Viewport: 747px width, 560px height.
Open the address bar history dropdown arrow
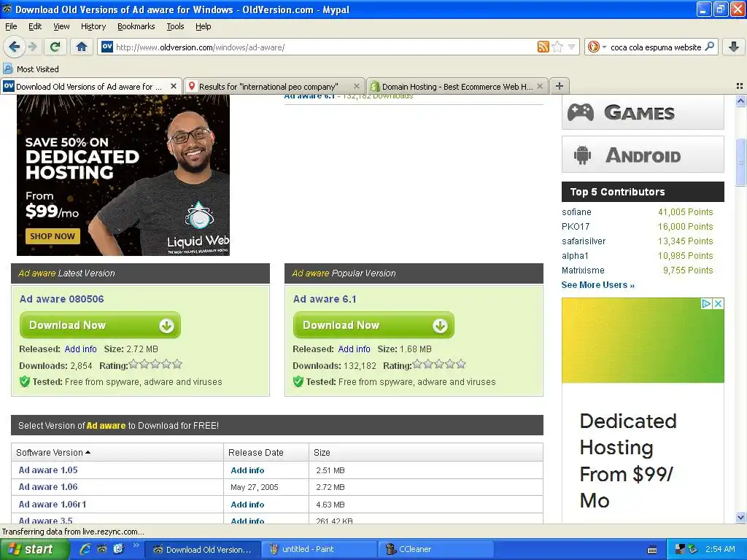[571, 47]
